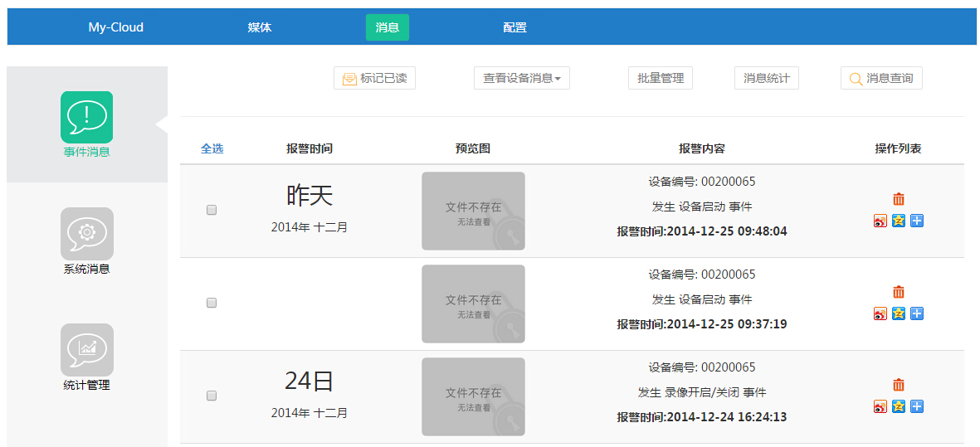Share the 16:24:13 alarm to Weibo
This screenshot has height=447, width=980.
coord(880,406)
